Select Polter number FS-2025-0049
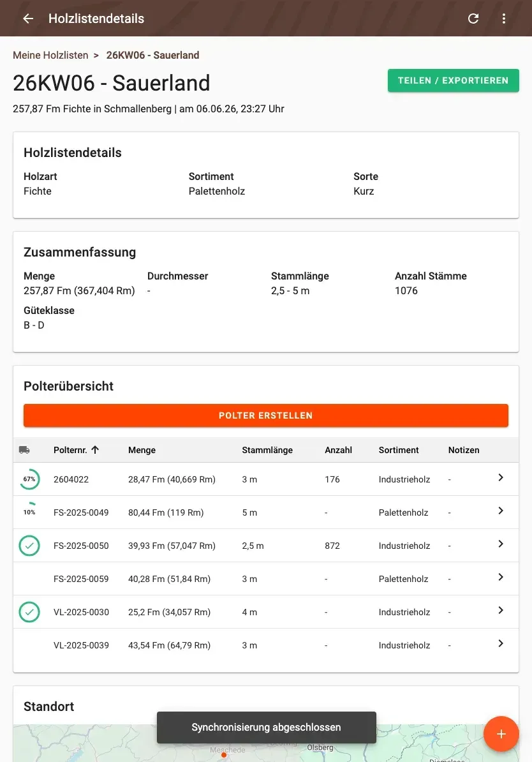 (x=81, y=512)
